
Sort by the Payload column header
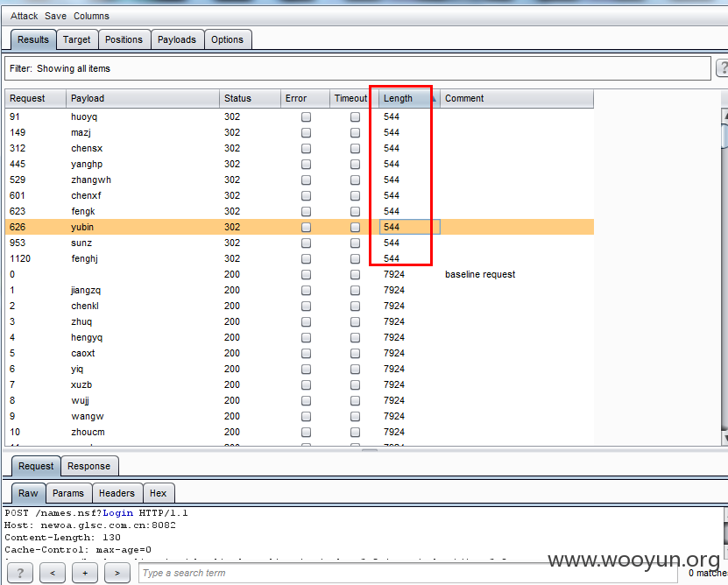(143, 98)
